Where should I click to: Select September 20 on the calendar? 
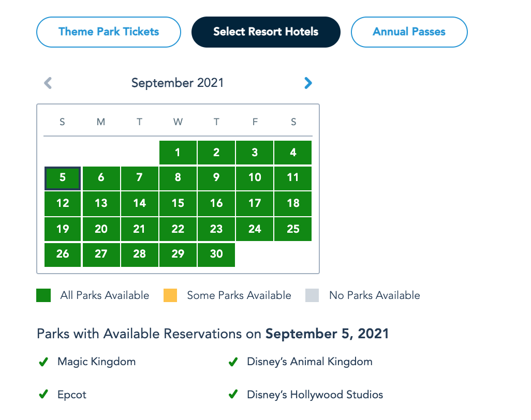pos(101,229)
